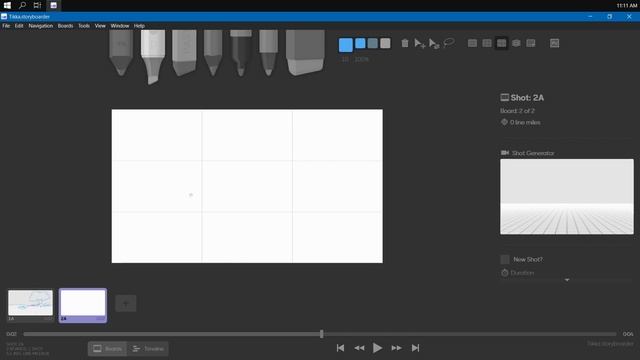Switch to Boards view
640x360 pixels.
click(107, 349)
